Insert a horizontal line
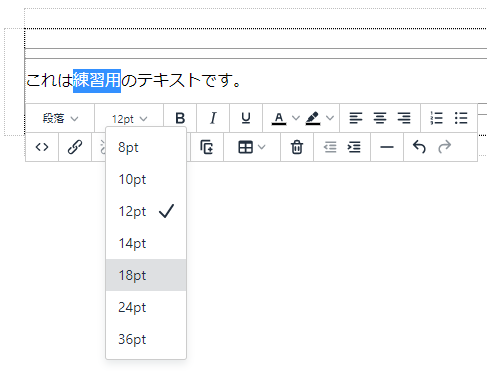 coord(387,147)
